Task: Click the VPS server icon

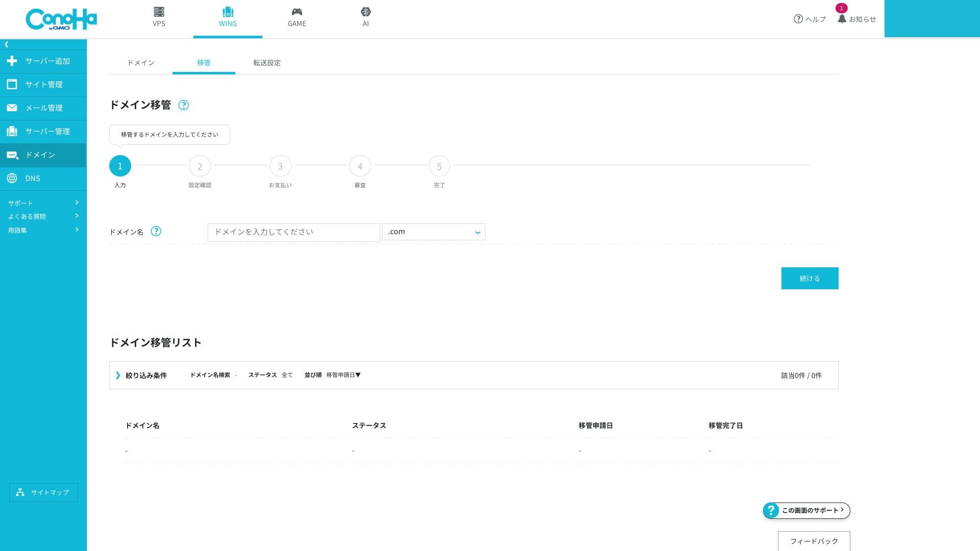Action: click(159, 12)
